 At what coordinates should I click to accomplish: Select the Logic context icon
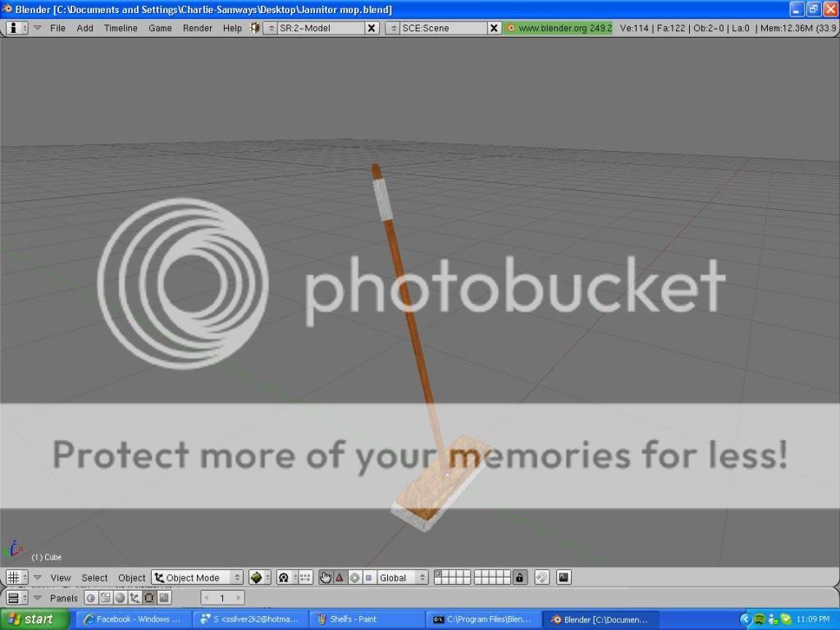(x=91, y=598)
